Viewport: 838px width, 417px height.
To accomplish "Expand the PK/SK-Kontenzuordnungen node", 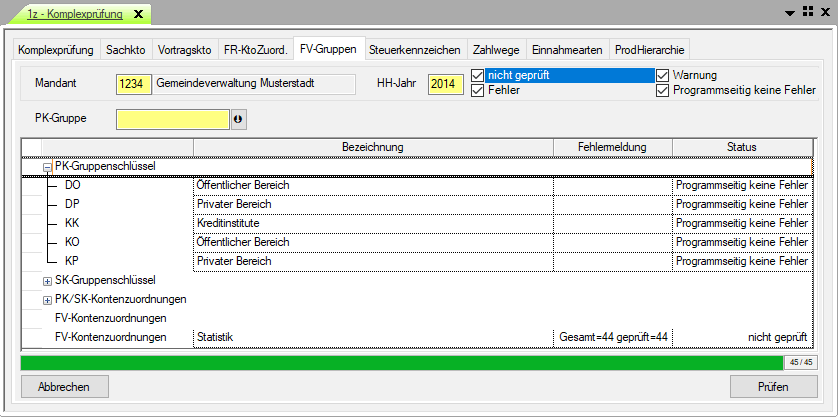I will point(47,300).
